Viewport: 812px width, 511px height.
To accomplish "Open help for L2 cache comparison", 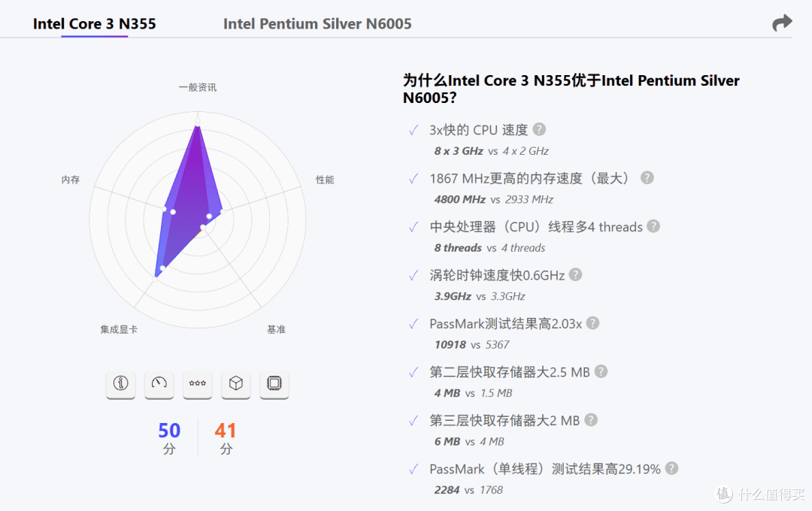I will tap(601, 372).
